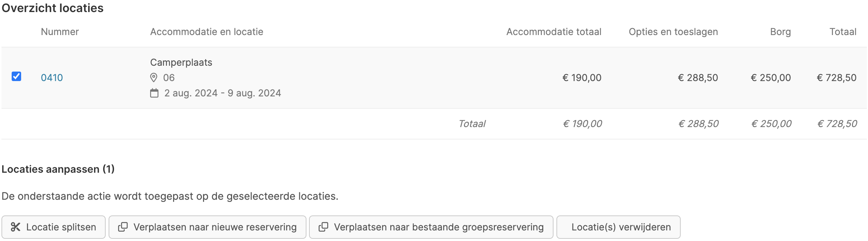The height and width of the screenshot is (241, 868).
Task: Click the date range 2 aug. 2024 - 9 aug. 2024
Action: tap(223, 93)
